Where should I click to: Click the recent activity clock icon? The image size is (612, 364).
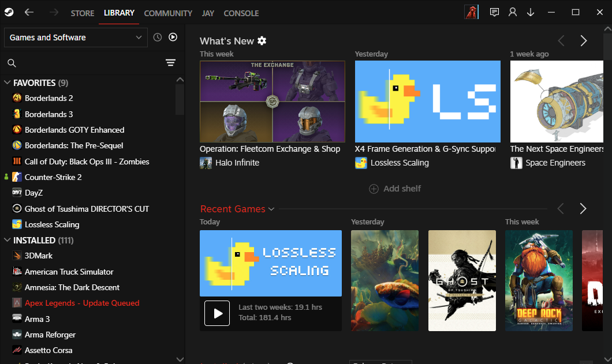coord(157,37)
